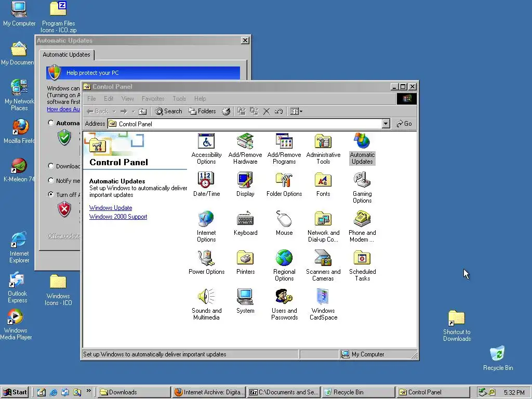The width and height of the screenshot is (532, 399).
Task: Select Recycle Bin desktop icon
Action: coord(498,358)
